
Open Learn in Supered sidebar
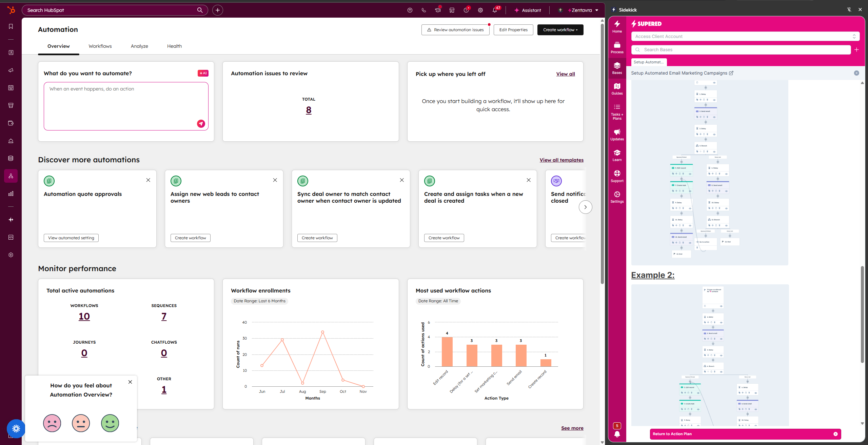pos(617,155)
